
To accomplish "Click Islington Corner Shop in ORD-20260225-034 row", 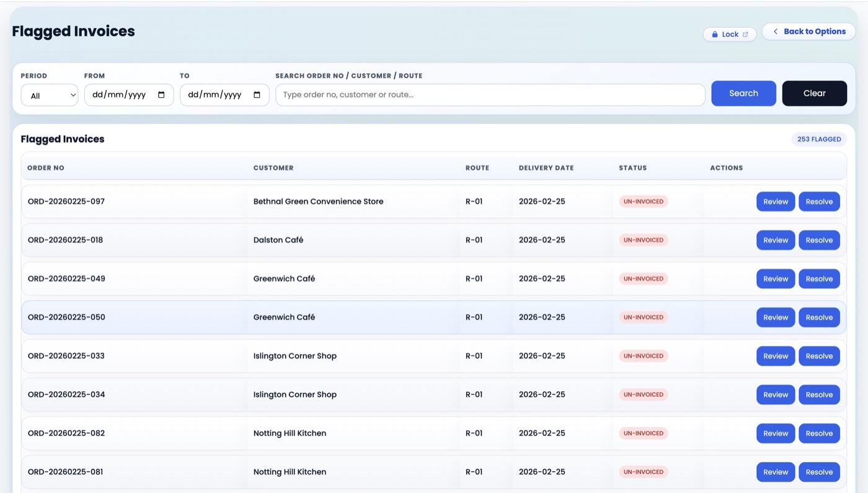I will pyautogui.click(x=295, y=394).
